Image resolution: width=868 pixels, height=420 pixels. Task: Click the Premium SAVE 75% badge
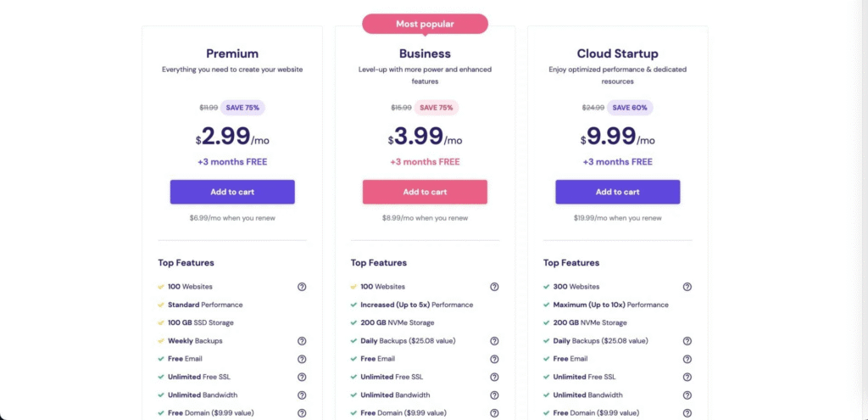tap(242, 108)
